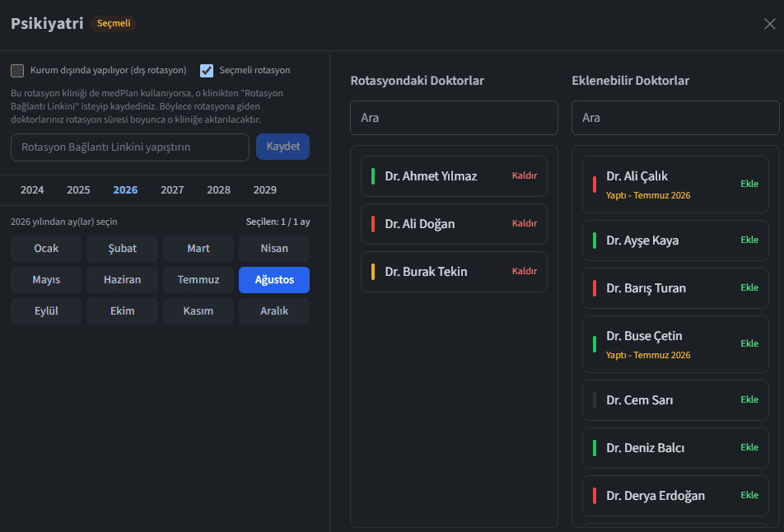This screenshot has height=532, width=784.
Task: Click Ekle for Dr. Ayşe Kaya
Action: [x=749, y=240]
